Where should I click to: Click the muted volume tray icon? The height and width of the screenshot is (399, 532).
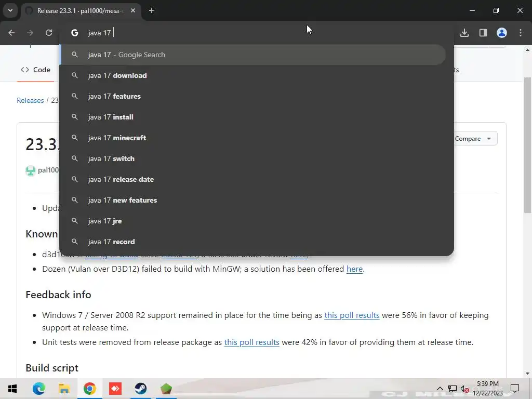click(465, 389)
